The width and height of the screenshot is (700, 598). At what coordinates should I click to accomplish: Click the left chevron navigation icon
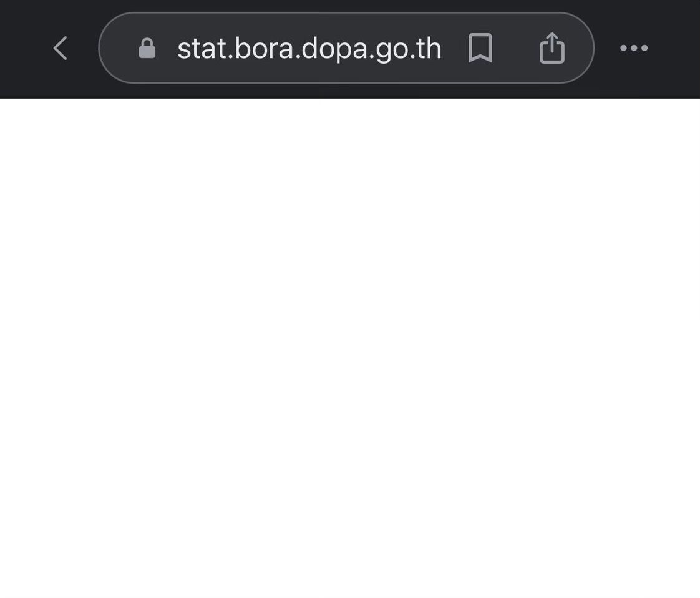tap(60, 48)
